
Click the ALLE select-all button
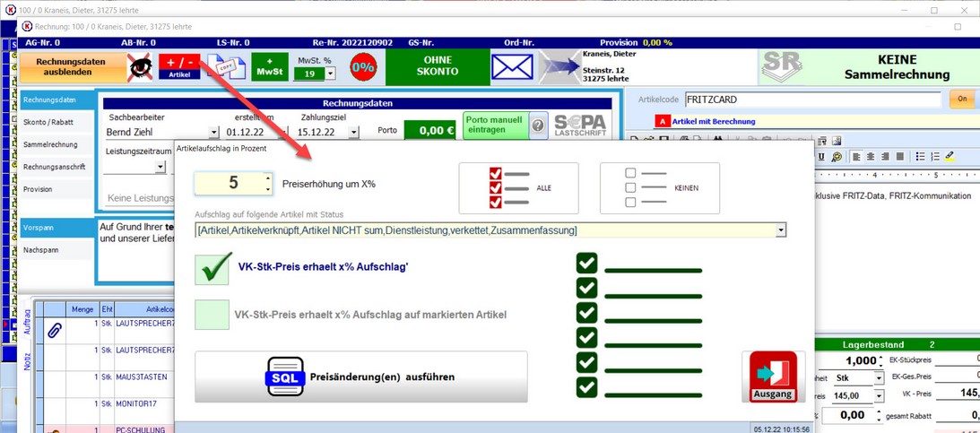coord(518,188)
